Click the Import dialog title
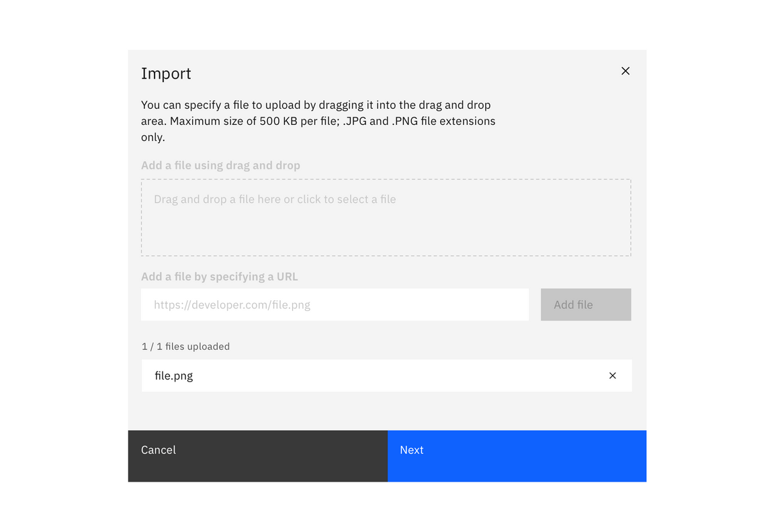The width and height of the screenshot is (774, 532). click(x=166, y=73)
